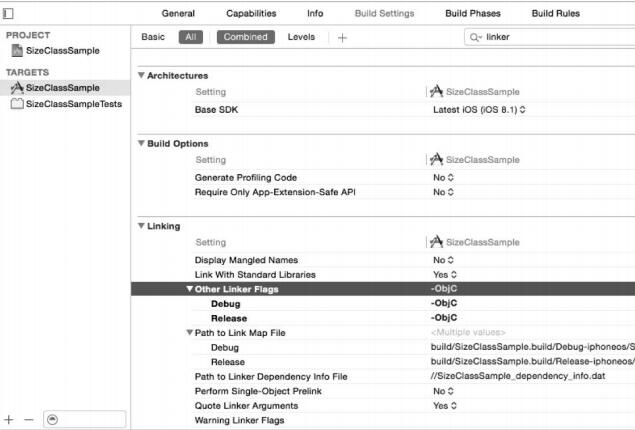The height and width of the screenshot is (430, 635).
Task: Collapse the Architectures section
Action: click(x=141, y=76)
